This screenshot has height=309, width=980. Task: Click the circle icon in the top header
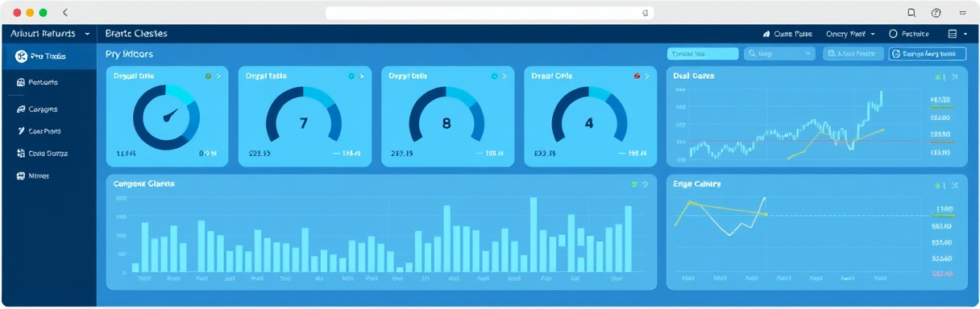(893, 35)
